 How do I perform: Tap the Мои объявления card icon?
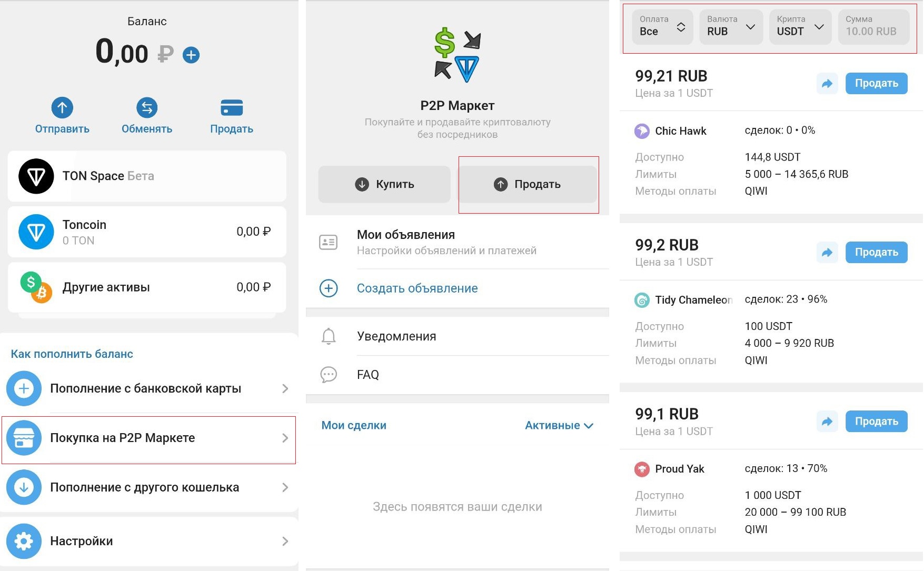coord(329,242)
